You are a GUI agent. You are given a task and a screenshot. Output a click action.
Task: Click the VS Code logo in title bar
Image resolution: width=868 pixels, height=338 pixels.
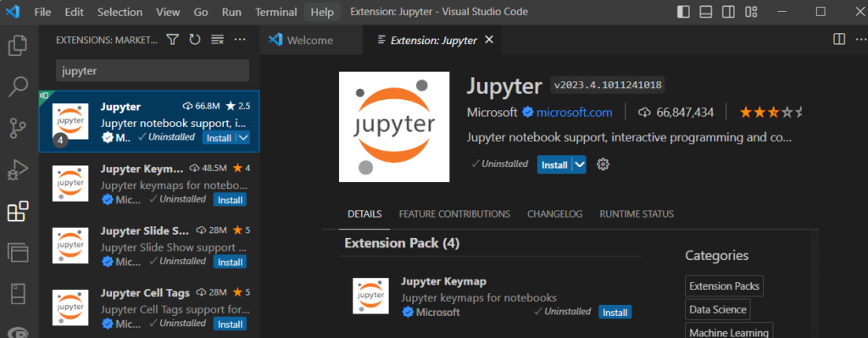pyautogui.click(x=12, y=12)
